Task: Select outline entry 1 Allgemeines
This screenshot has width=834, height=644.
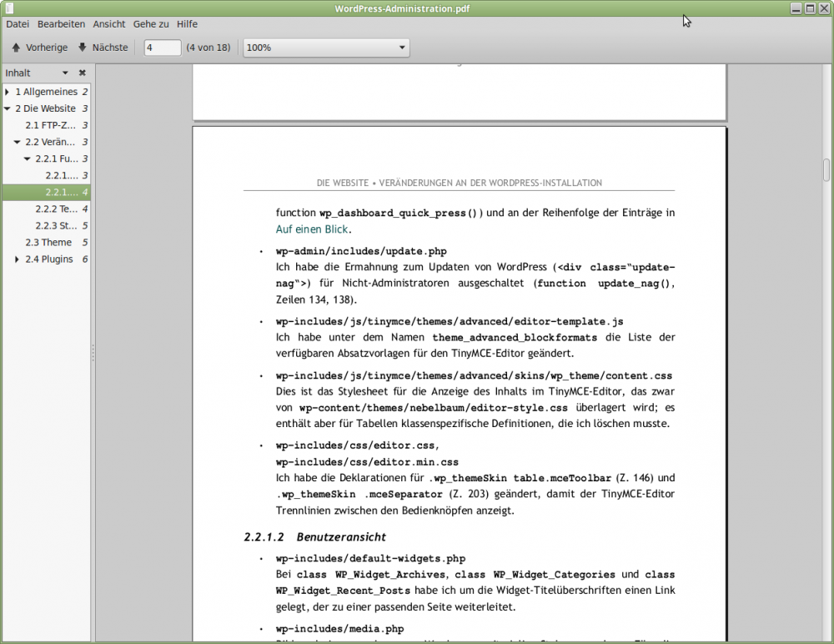Action: (x=46, y=92)
